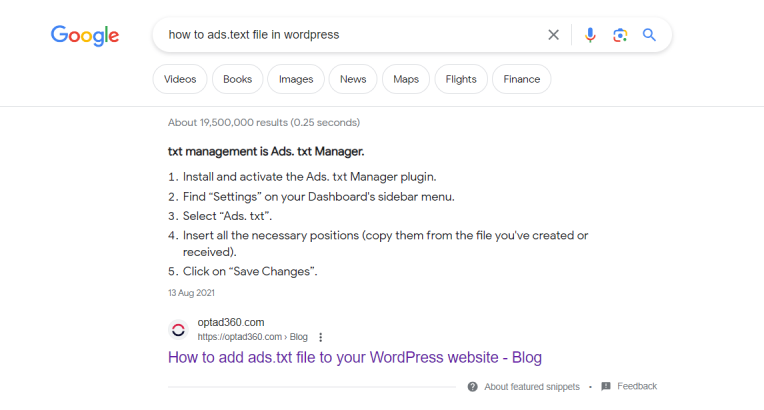
Task: Switch to the Finance filter
Action: pyautogui.click(x=521, y=79)
